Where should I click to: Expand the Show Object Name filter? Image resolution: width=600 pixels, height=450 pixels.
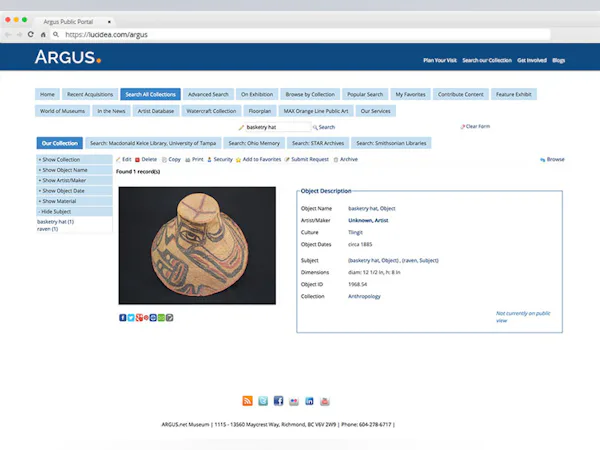74,170
